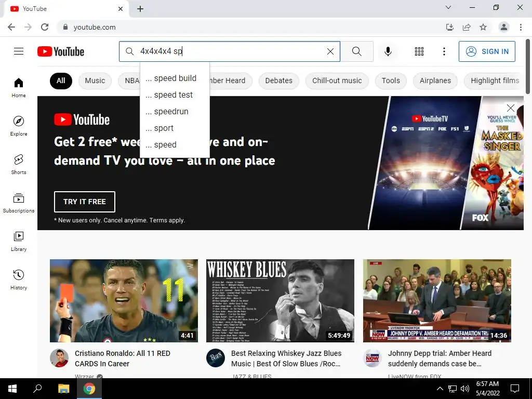Image resolution: width=532 pixels, height=399 pixels.
Task: Open LiveNOW from FOX channel avatar
Action: pyautogui.click(x=372, y=358)
